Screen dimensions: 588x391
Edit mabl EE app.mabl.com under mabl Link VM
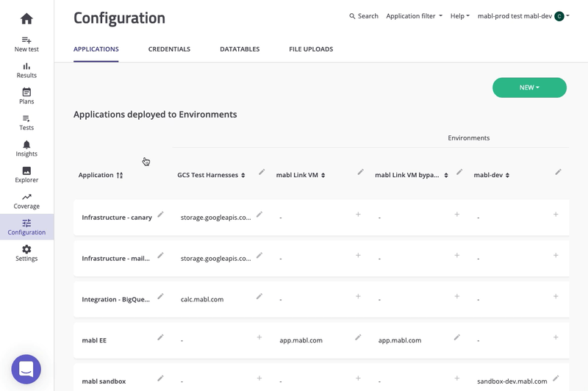point(358,337)
